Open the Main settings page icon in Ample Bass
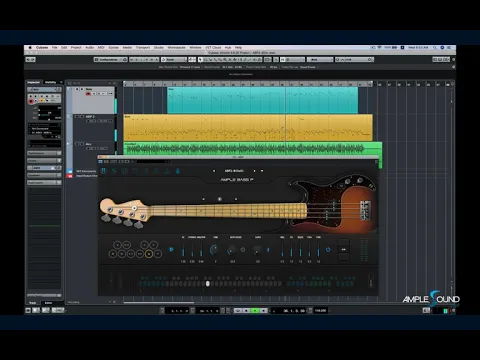The height and width of the screenshot is (360, 480). 104,171
